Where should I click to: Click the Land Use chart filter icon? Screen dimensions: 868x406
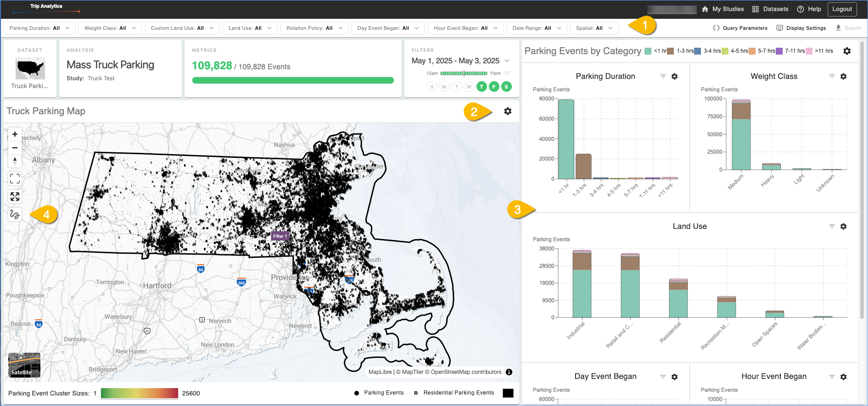(832, 227)
